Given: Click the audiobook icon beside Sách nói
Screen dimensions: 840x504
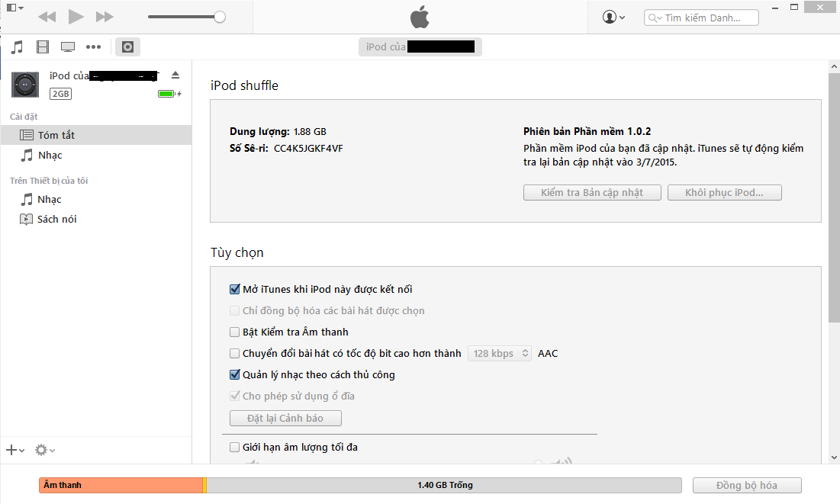Looking at the screenshot, I should pyautogui.click(x=26, y=219).
